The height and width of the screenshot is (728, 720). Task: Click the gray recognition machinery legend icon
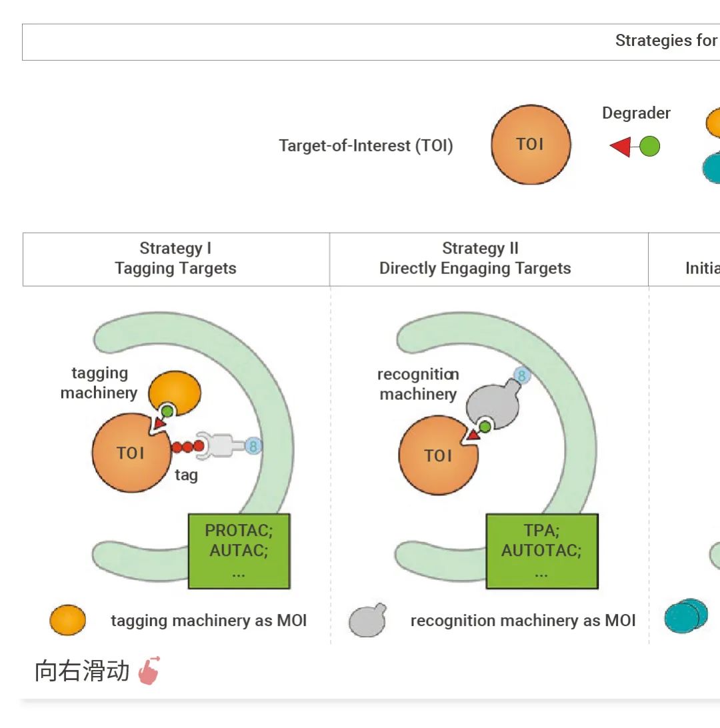tap(367, 621)
